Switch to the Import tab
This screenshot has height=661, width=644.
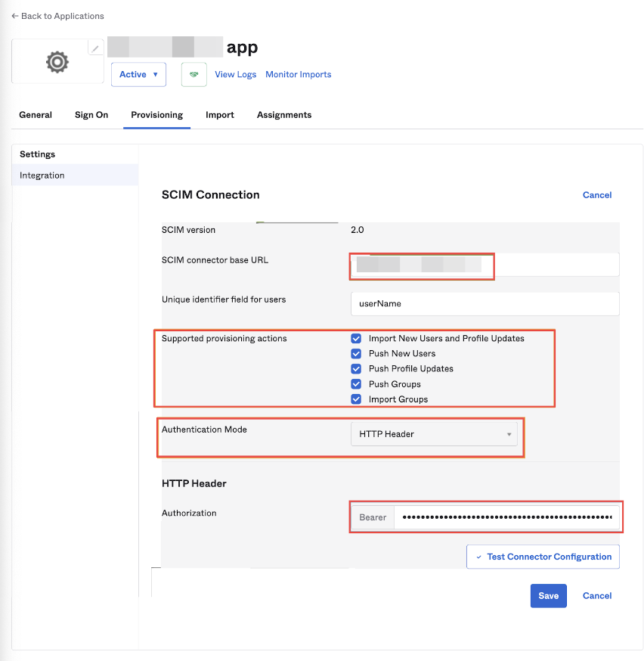(220, 115)
